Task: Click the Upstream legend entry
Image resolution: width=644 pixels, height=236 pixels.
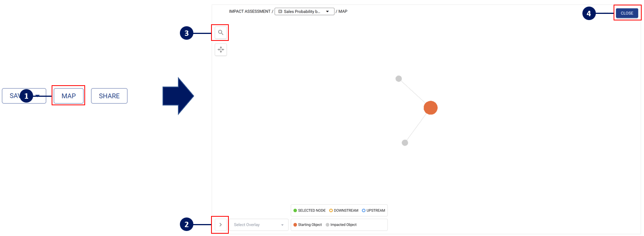Action: [374, 211]
